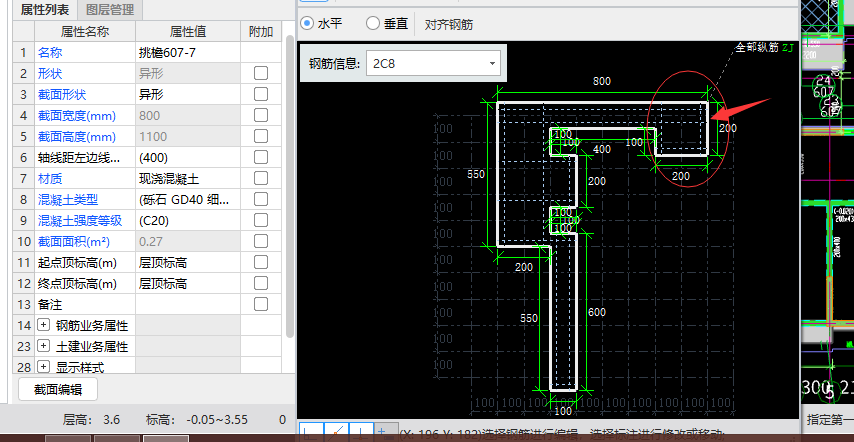Click the 属性值 column header
Viewport: 854px width, 442px height.
coord(188,32)
